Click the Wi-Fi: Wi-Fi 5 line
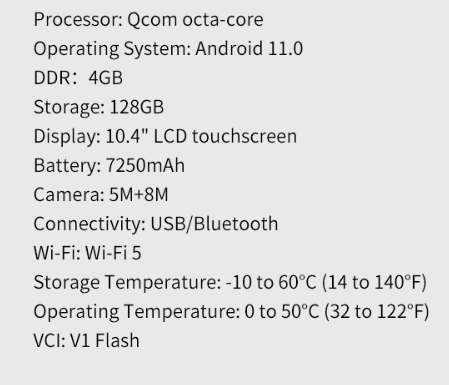The width and height of the screenshot is (449, 385). 88,253
